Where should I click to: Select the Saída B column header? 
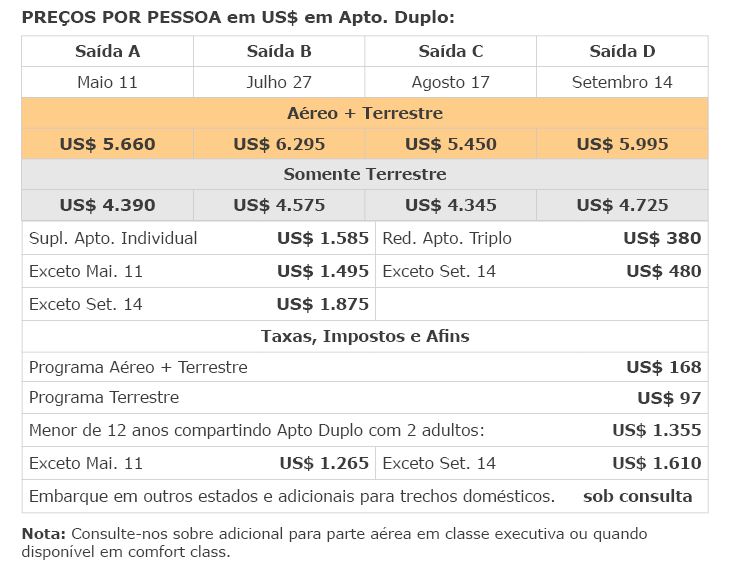279,51
